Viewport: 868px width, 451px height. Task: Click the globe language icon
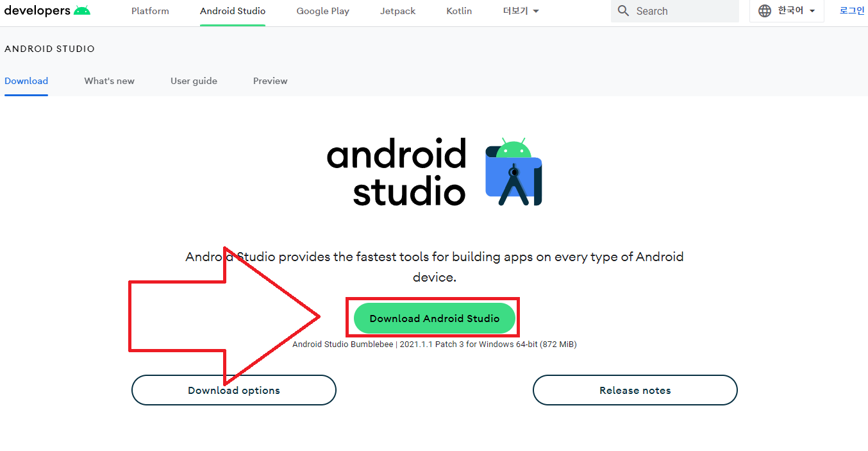click(x=765, y=11)
